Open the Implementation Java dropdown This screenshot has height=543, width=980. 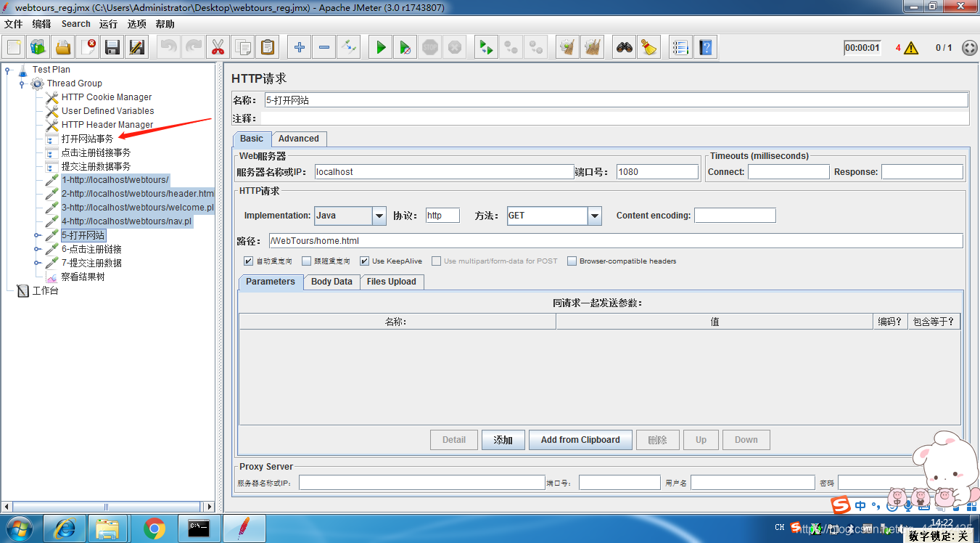[379, 216]
